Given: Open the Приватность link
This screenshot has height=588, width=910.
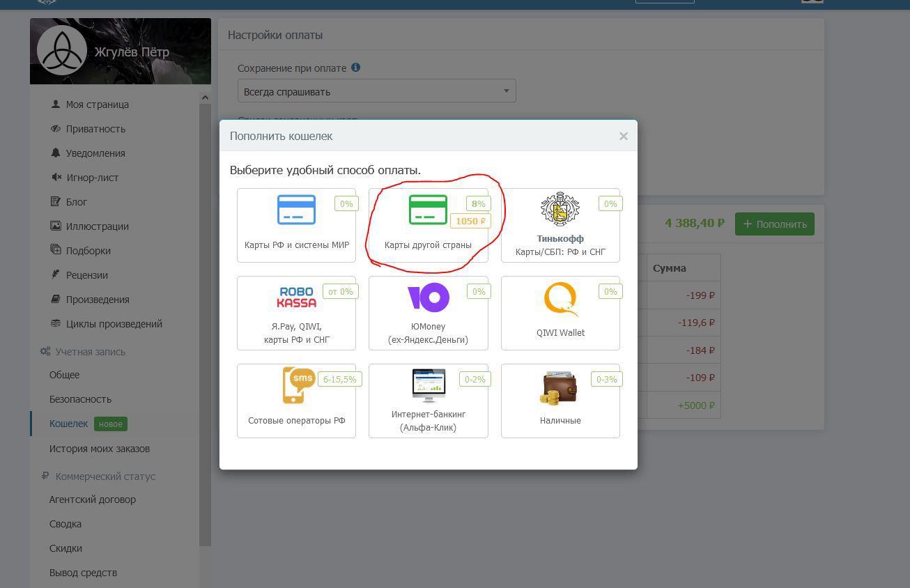Looking at the screenshot, I should (x=95, y=129).
